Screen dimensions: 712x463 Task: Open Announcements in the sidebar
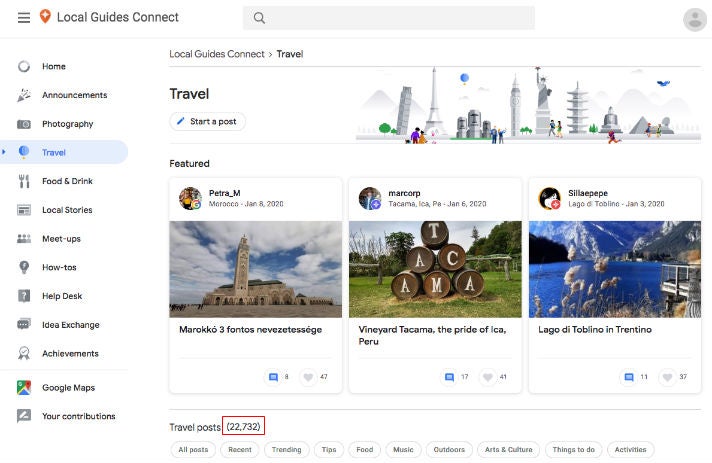pyautogui.click(x=74, y=95)
